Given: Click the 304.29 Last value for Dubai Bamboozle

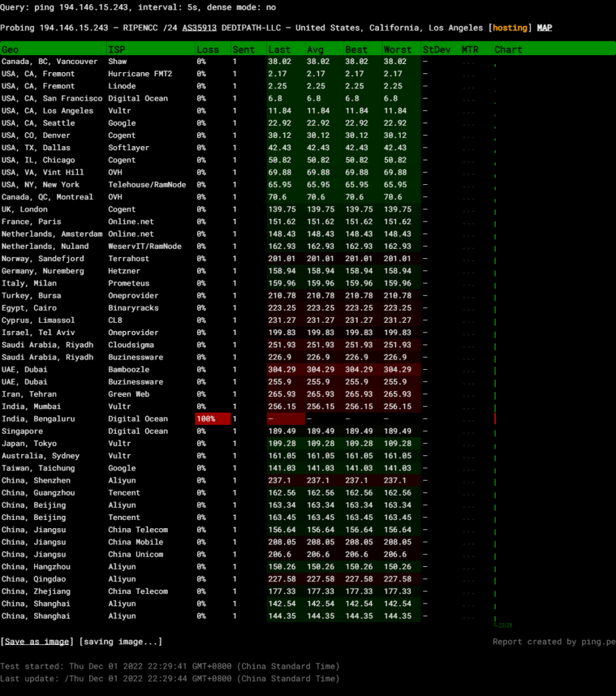Looking at the screenshot, I should 282,370.
